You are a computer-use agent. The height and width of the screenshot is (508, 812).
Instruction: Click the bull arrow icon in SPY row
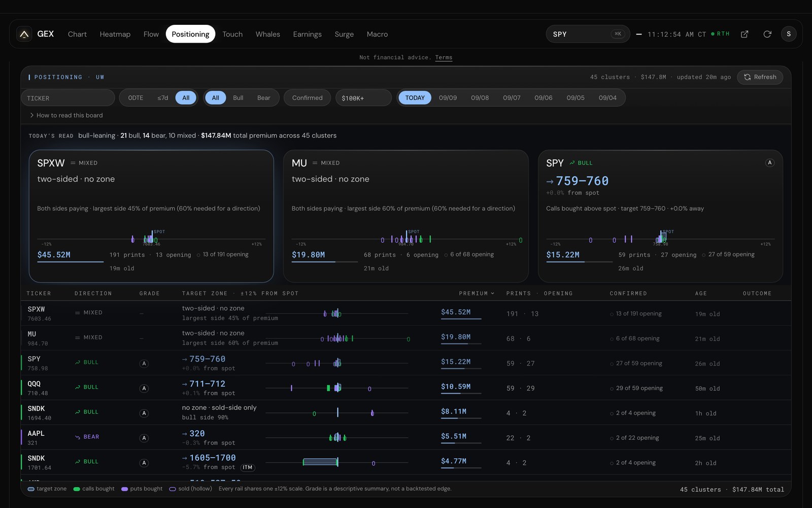coord(78,362)
